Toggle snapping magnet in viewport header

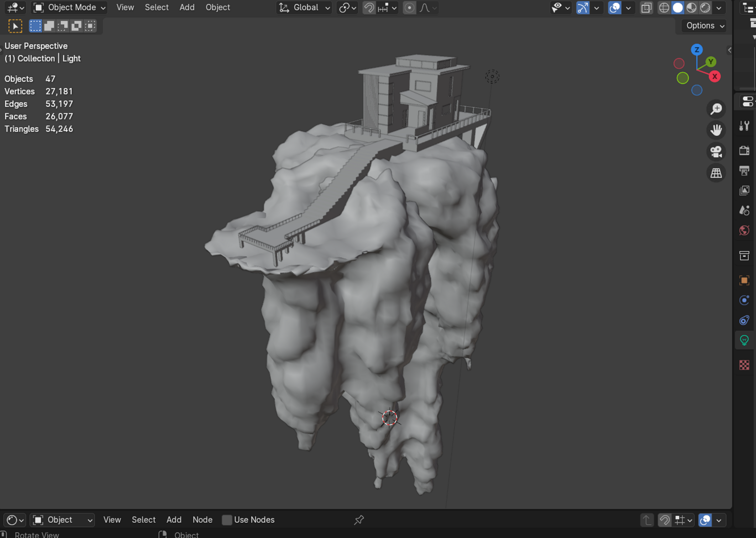tap(369, 8)
